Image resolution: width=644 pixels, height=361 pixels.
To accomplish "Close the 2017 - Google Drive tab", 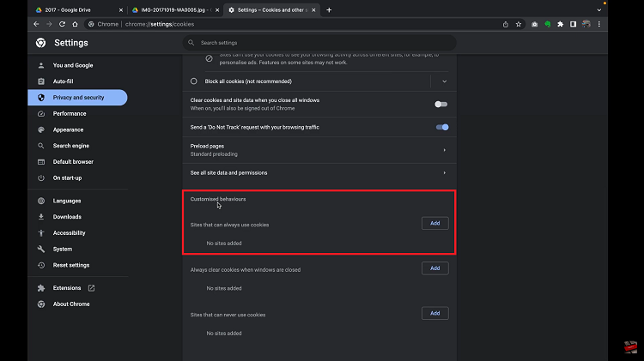I will point(121,9).
